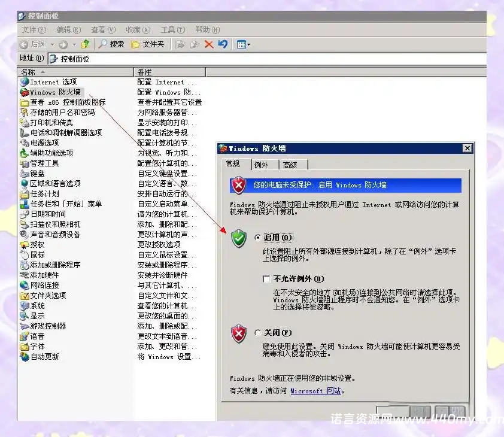Open the 编辑(E) menu
Screen dimensions: 504x437
(68, 30)
